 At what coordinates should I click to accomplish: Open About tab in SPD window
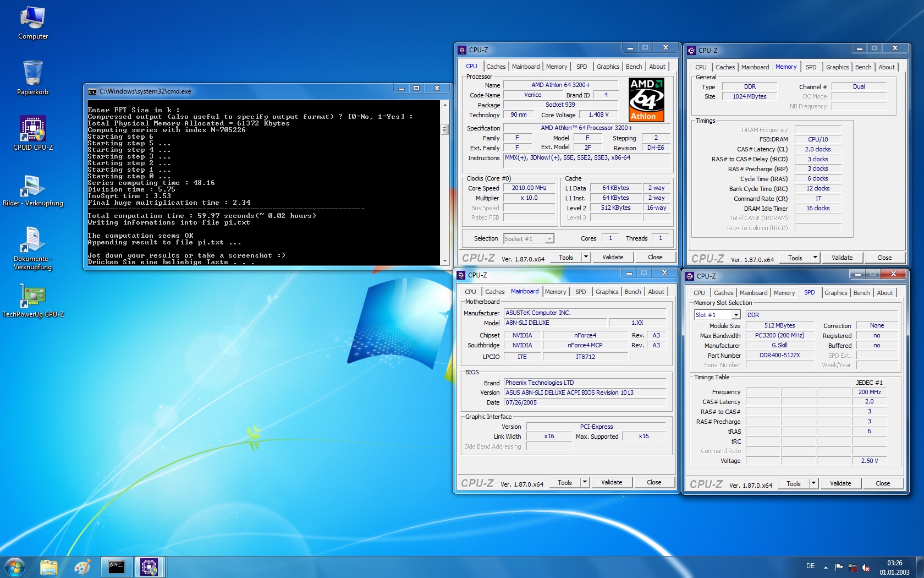tap(884, 293)
